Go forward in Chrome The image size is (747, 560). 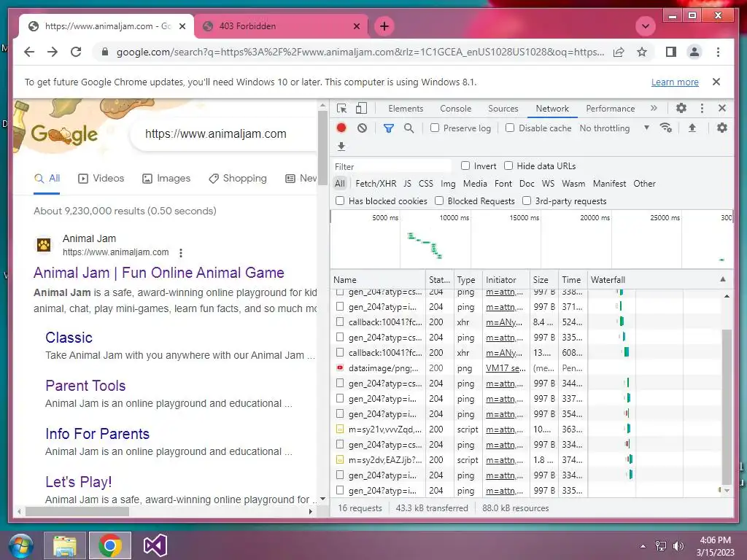tap(53, 52)
